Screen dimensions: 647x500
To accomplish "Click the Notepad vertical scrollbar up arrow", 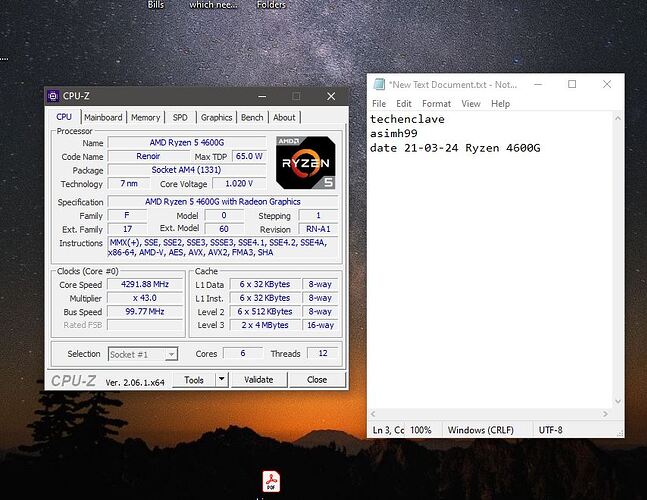I will click(x=618, y=118).
